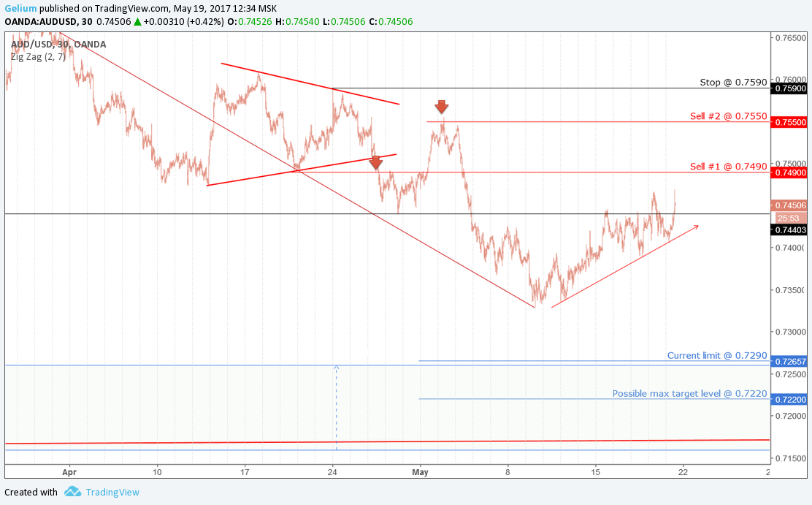Click the green up-triangle price change icon

tap(138, 22)
